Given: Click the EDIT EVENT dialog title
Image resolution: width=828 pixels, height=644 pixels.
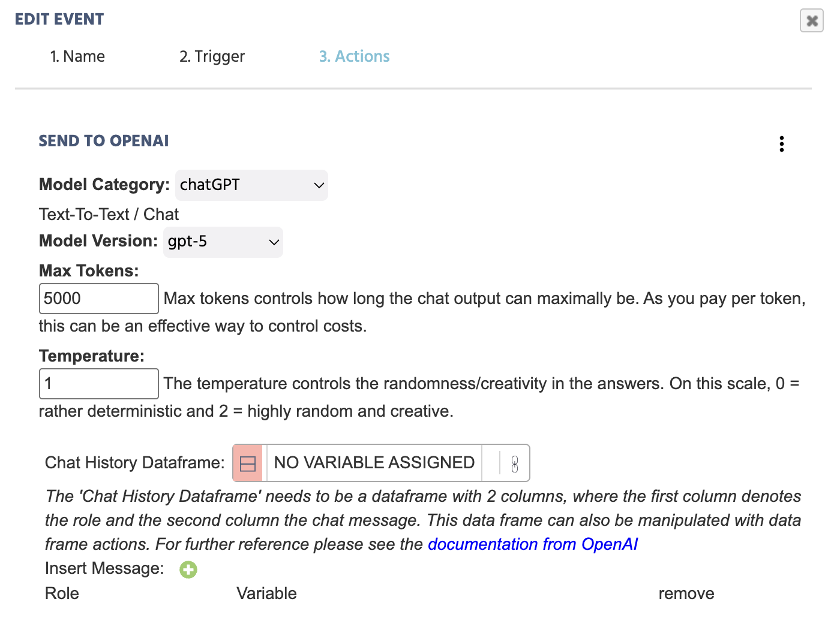Looking at the screenshot, I should (x=59, y=19).
